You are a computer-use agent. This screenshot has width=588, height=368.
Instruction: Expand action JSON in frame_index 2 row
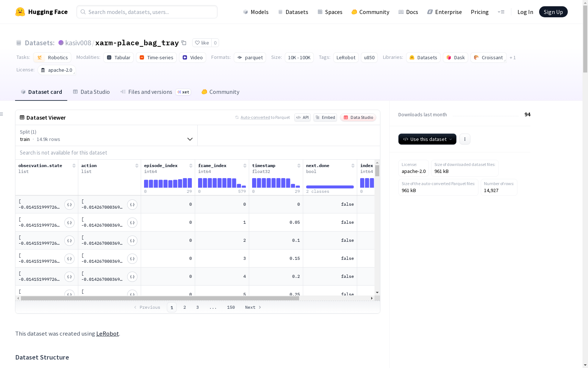[x=132, y=241]
